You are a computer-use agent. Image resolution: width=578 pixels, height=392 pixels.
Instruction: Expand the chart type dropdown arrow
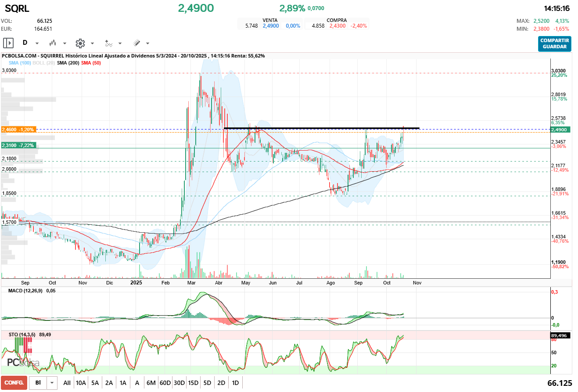[65, 43]
